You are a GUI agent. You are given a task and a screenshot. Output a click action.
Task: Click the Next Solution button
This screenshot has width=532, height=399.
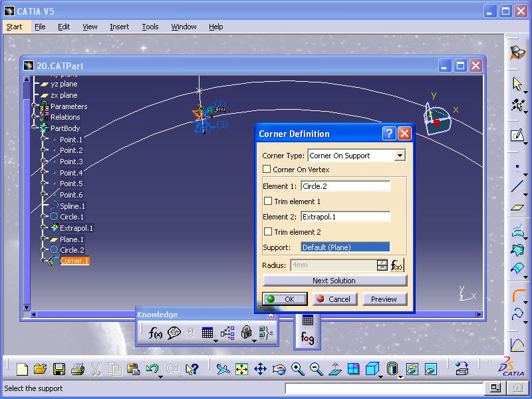334,281
